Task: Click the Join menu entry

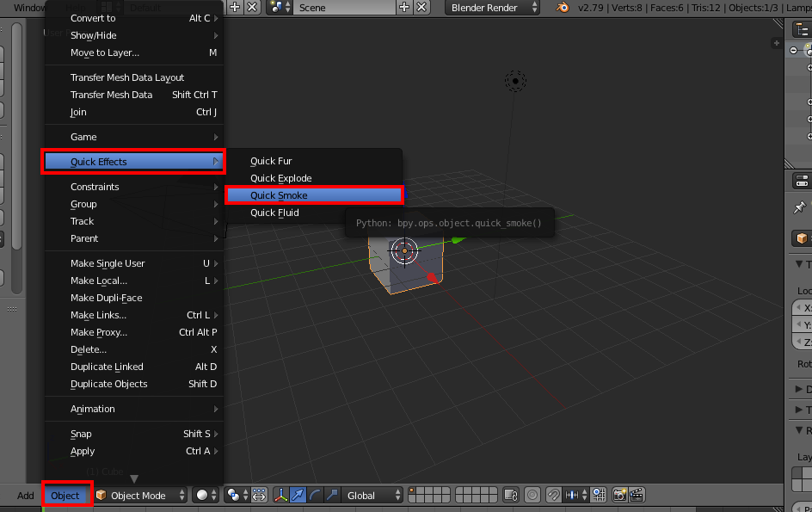Action: click(133, 112)
